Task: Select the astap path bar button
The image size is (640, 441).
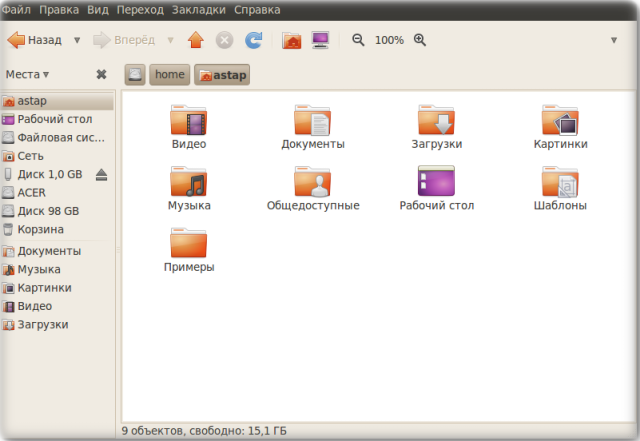Action: point(222,75)
